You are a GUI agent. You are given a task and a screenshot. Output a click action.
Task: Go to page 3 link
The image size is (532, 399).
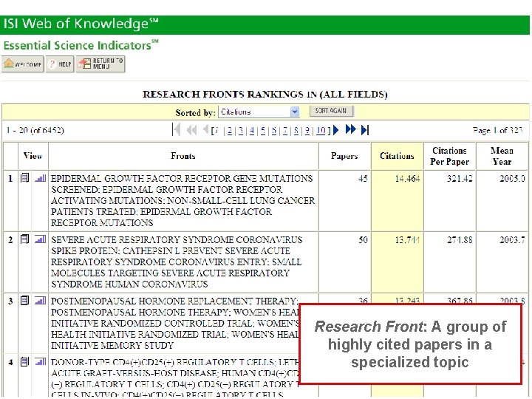[x=241, y=131]
